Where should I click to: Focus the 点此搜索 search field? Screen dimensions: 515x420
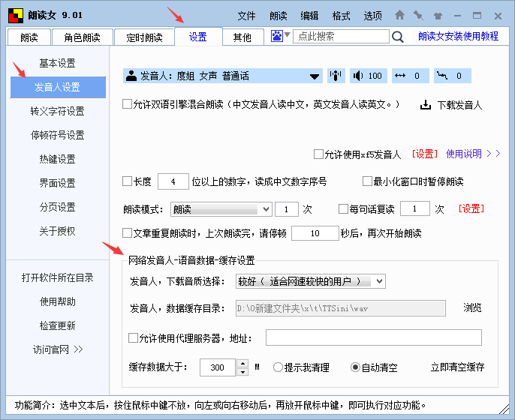(x=341, y=36)
